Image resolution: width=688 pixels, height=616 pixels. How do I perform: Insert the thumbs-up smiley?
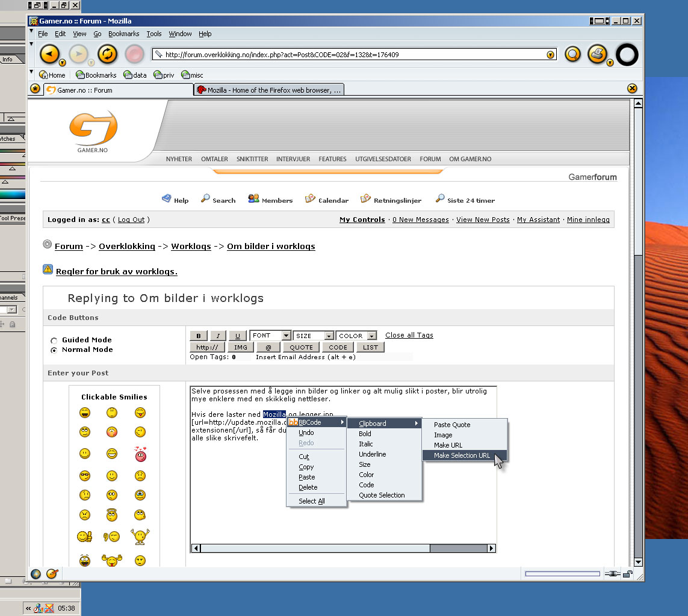[84, 536]
